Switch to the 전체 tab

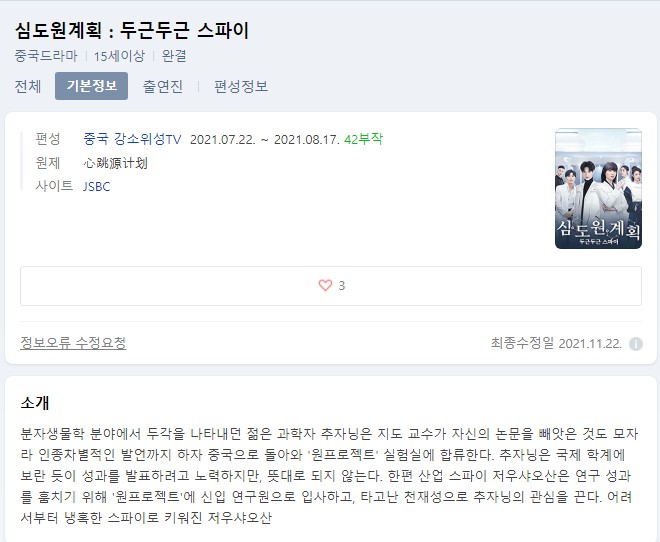tap(28, 86)
